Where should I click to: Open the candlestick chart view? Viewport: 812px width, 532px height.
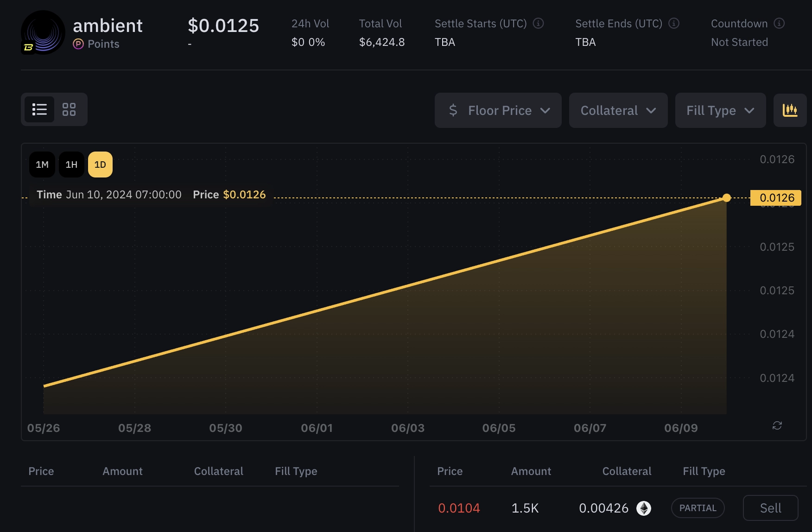pyautogui.click(x=791, y=110)
